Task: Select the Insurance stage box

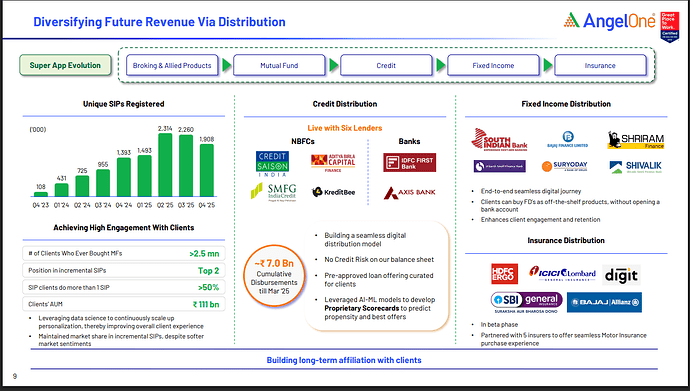Action: coord(600,66)
